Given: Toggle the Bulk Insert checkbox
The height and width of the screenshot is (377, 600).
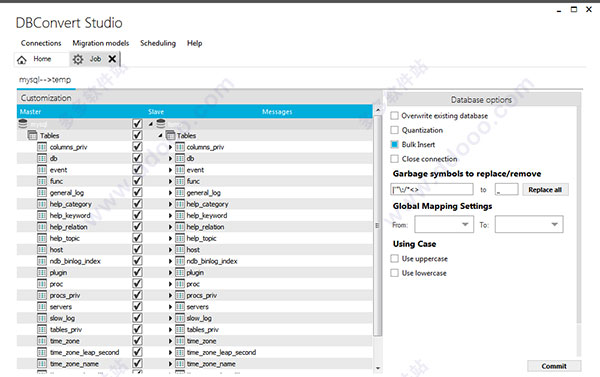Looking at the screenshot, I should (x=394, y=145).
